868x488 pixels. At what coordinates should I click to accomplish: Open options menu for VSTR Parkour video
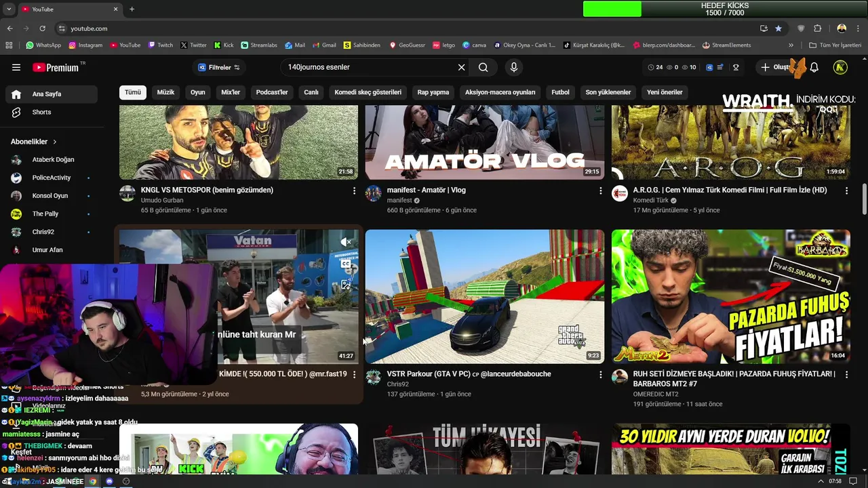(x=600, y=375)
